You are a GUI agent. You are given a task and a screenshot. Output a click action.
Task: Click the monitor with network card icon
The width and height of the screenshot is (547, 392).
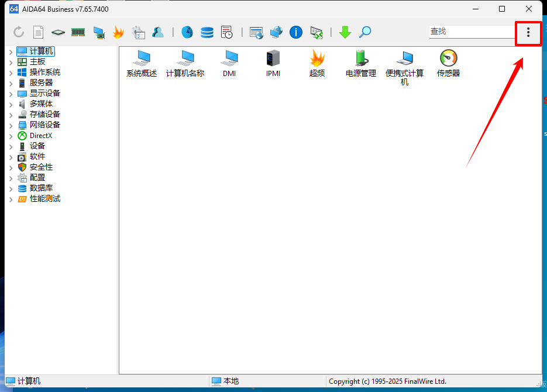(x=99, y=32)
